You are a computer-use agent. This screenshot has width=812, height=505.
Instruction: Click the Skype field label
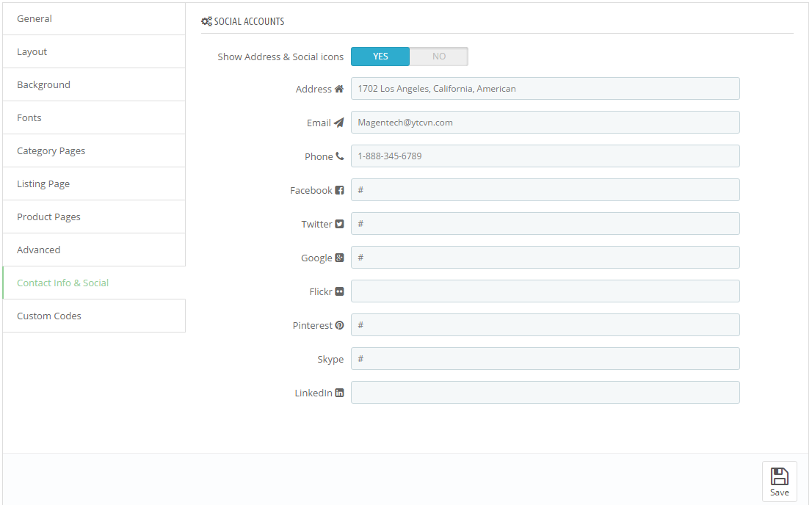[x=330, y=360]
